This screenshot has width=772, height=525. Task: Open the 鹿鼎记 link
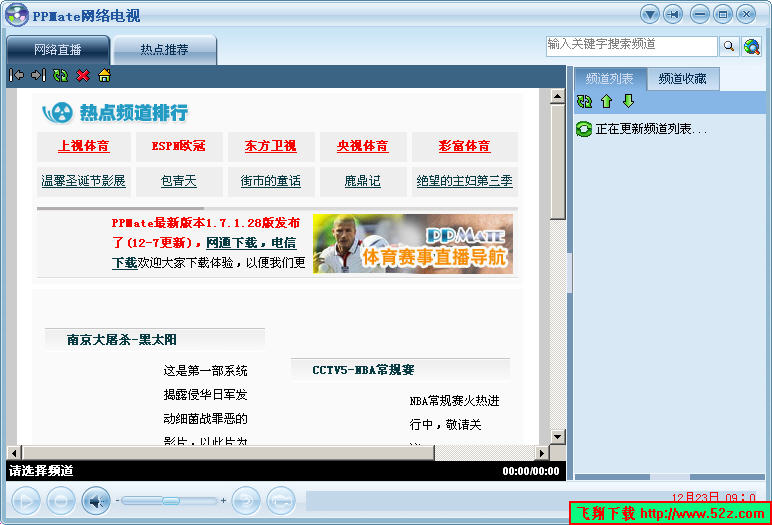click(362, 181)
